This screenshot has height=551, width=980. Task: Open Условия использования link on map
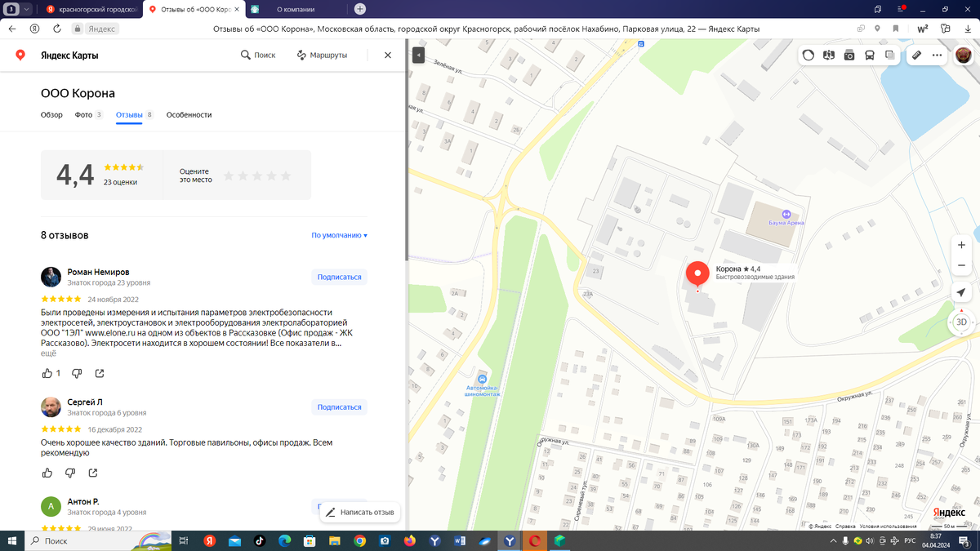tap(889, 527)
